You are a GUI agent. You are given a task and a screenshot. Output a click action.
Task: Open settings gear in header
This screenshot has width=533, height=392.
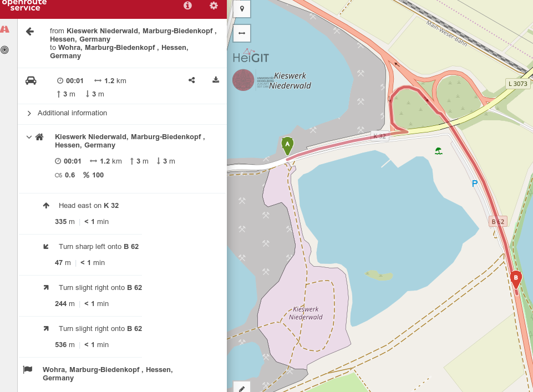point(214,6)
